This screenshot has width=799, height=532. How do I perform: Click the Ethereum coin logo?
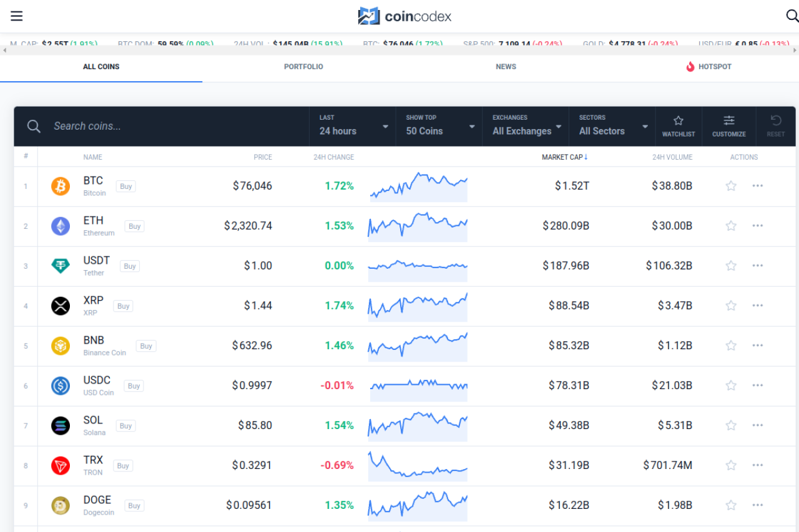click(61, 226)
